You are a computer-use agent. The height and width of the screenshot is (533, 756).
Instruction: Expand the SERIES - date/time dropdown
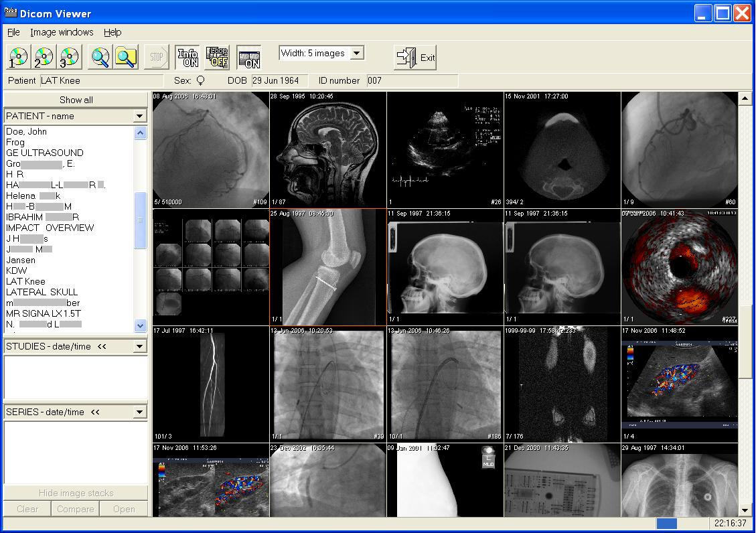(139, 412)
